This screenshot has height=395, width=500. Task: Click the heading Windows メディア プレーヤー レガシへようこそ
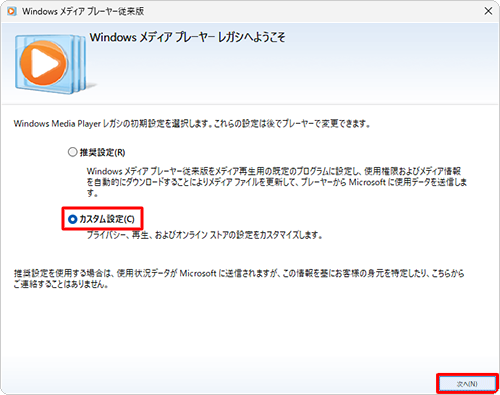click(x=187, y=37)
